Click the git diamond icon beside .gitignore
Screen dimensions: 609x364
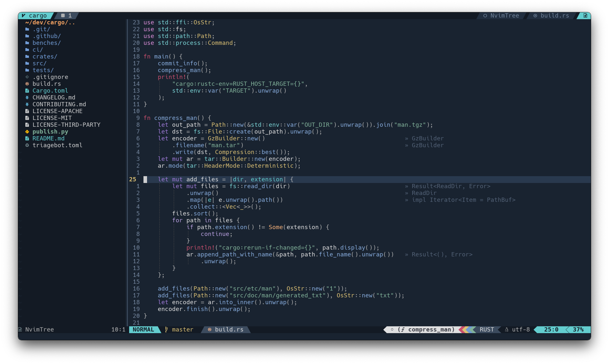point(27,77)
